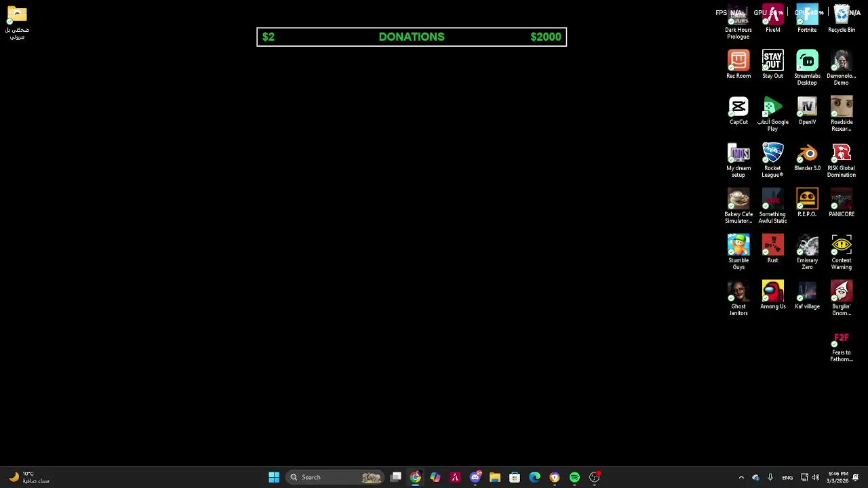Click the microphone tray icon
Image resolution: width=868 pixels, height=488 pixels.
(x=770, y=477)
